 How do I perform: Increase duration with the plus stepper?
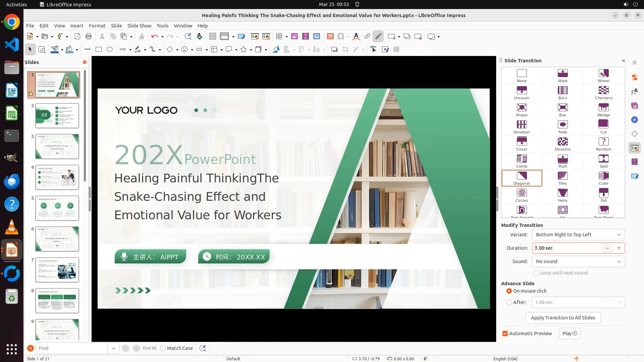pos(619,248)
